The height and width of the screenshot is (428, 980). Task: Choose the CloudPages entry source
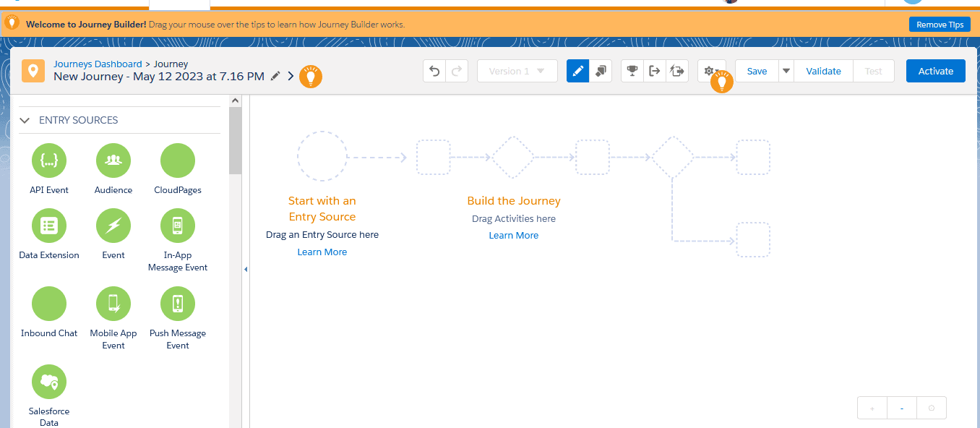(x=177, y=160)
